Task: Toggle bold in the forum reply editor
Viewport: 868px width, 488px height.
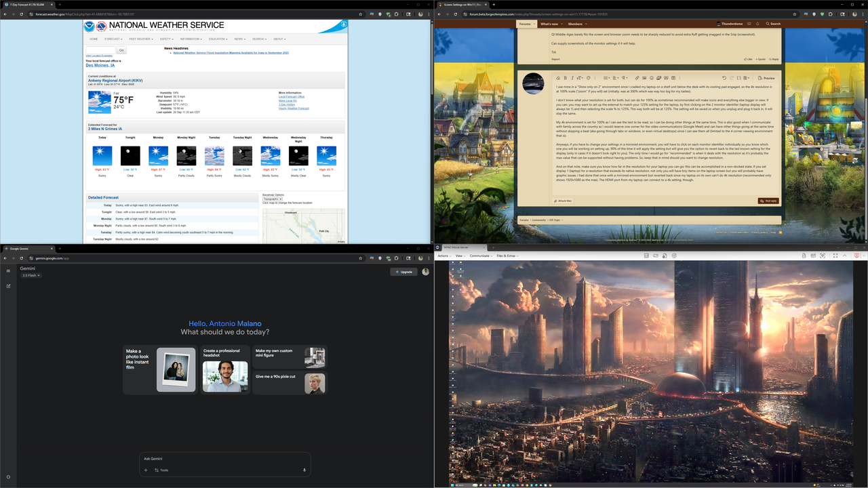Action: pyautogui.click(x=566, y=78)
